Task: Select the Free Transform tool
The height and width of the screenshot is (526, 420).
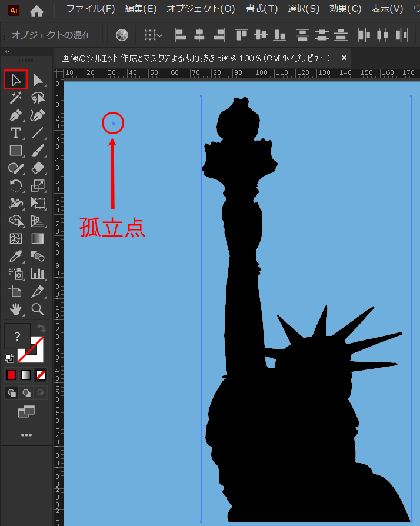Action: pyautogui.click(x=38, y=203)
